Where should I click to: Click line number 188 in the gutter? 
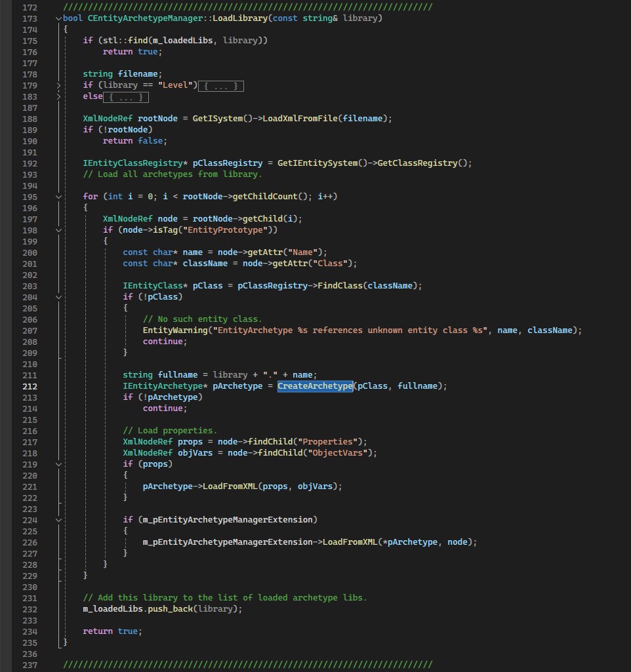30,119
